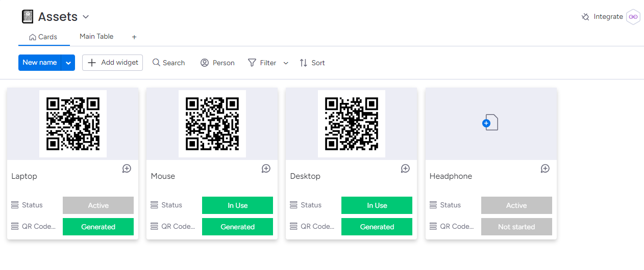Screen dimensions: 644x270
Task: Click the Status column icon on Headphone card
Action: (433, 205)
